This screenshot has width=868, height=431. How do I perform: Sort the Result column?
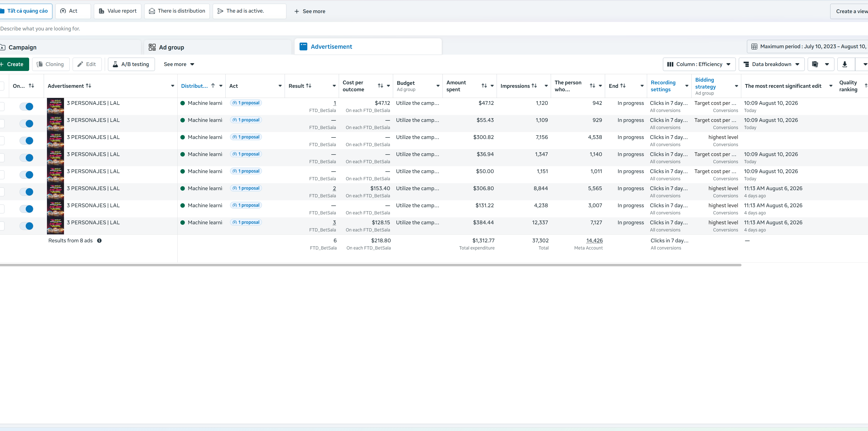(x=309, y=86)
